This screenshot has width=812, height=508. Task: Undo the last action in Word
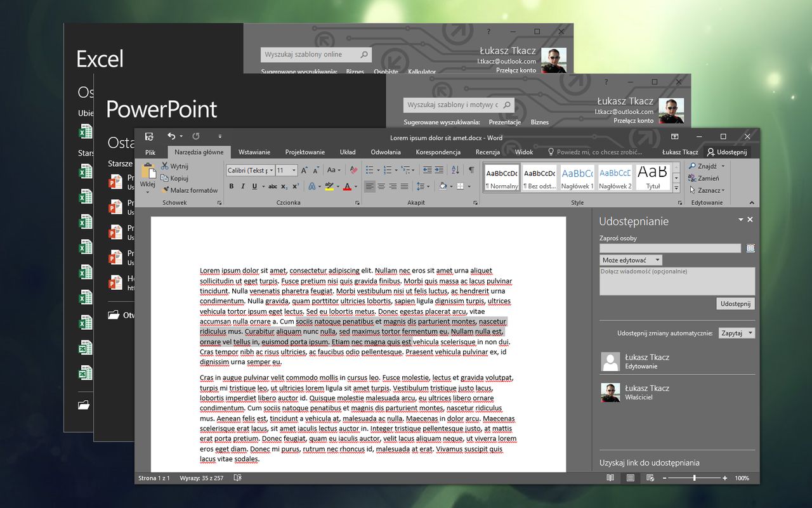(171, 136)
